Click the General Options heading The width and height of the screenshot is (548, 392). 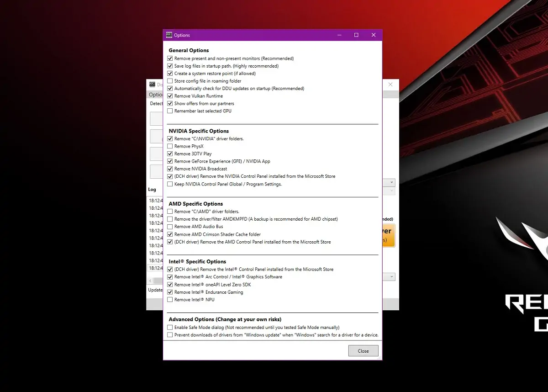click(189, 50)
